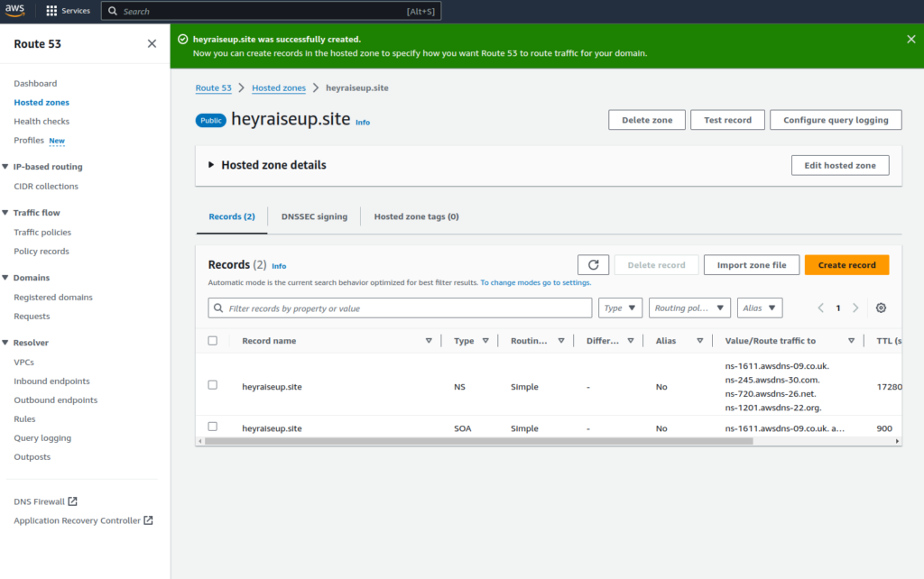
Task: Focus the Filter records input field
Action: click(x=400, y=308)
